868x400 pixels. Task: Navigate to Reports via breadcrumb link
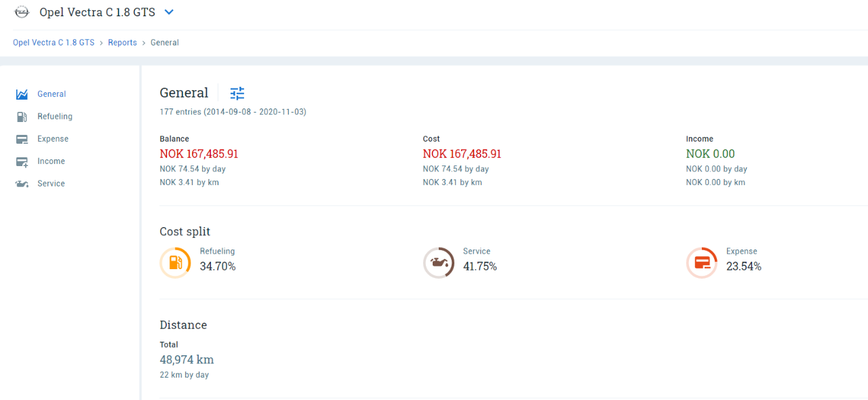coord(122,43)
